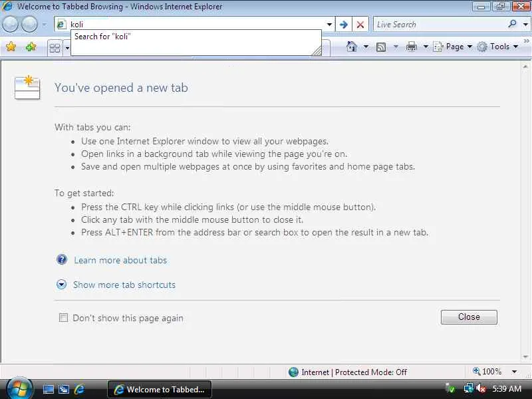Viewport: 532px width, 399px height.
Task: Open the Tools menu
Action: 497,47
